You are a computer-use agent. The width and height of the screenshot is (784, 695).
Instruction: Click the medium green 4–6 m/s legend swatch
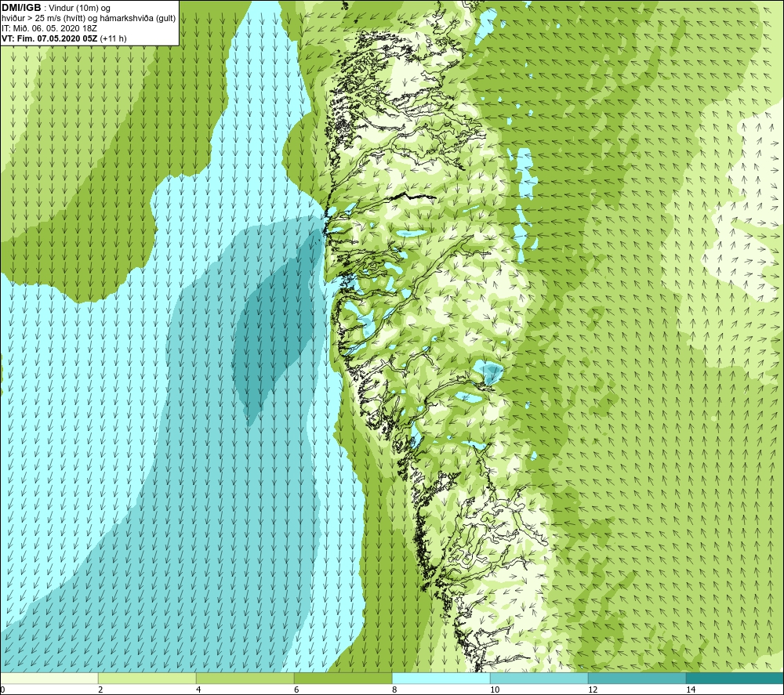point(245,678)
